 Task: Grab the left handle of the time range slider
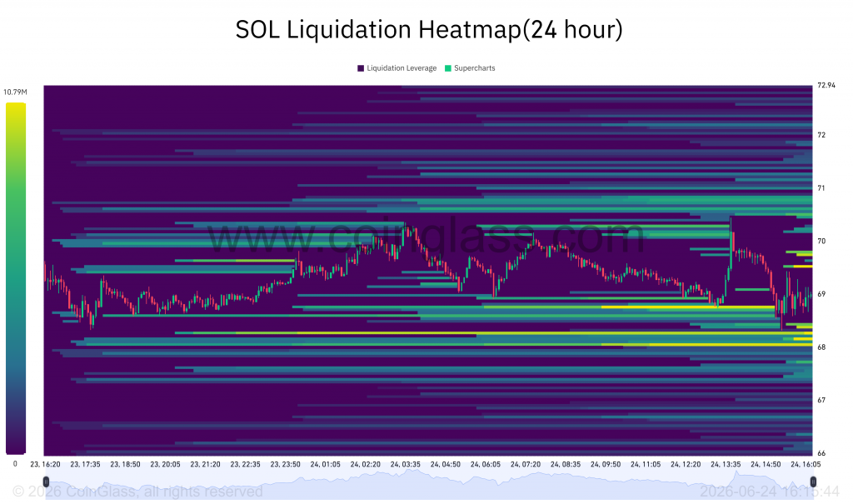click(x=47, y=482)
